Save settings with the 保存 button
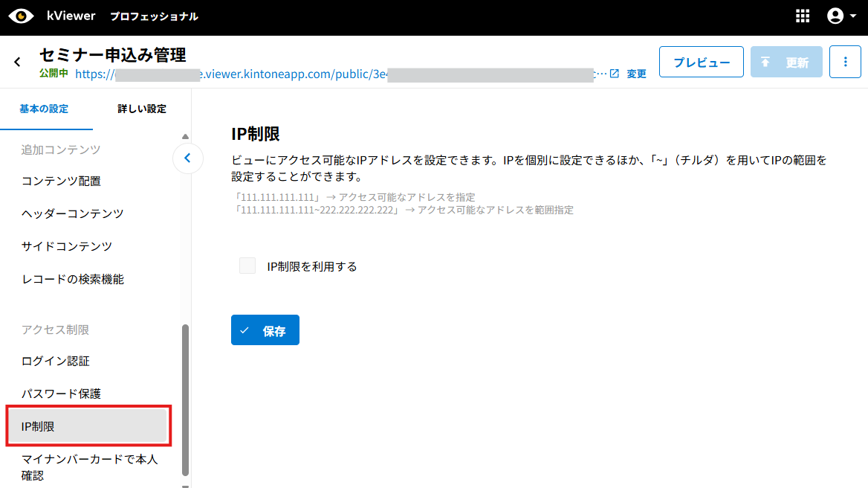 click(265, 330)
